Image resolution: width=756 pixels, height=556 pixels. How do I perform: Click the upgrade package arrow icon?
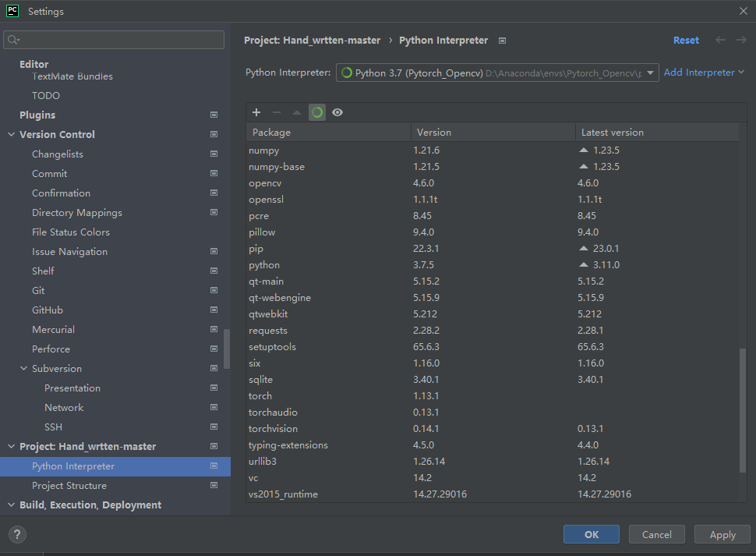tap(296, 112)
